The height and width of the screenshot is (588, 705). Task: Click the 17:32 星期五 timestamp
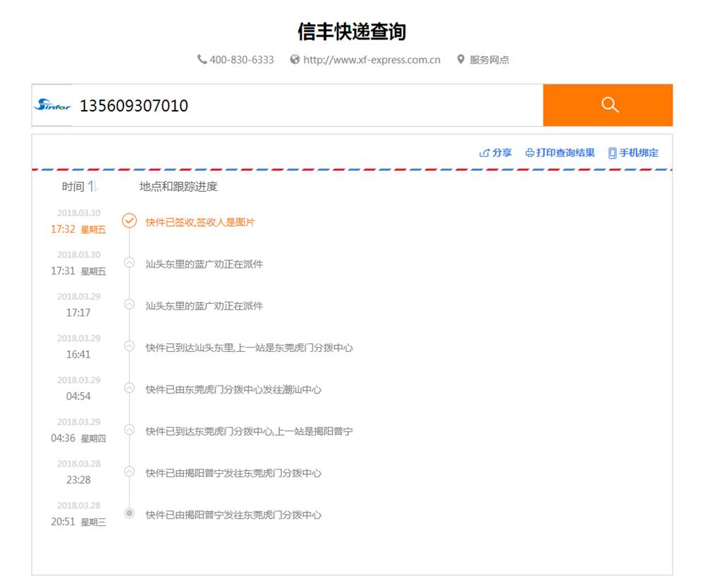(x=78, y=229)
